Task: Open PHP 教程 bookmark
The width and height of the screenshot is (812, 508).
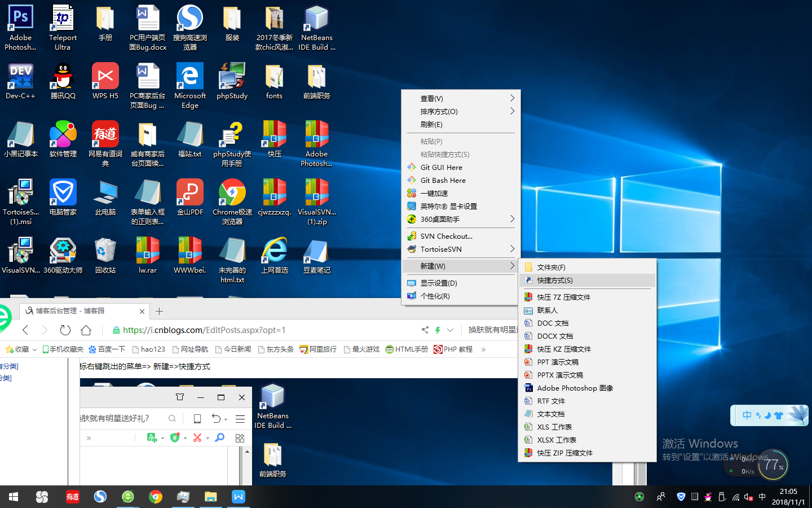Action: (x=453, y=349)
